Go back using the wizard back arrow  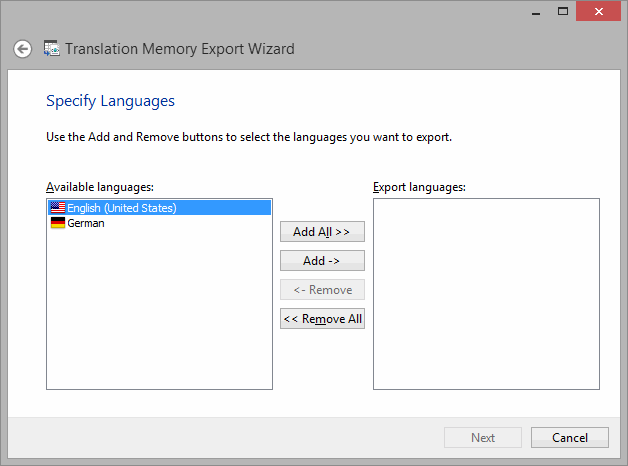click(22, 49)
